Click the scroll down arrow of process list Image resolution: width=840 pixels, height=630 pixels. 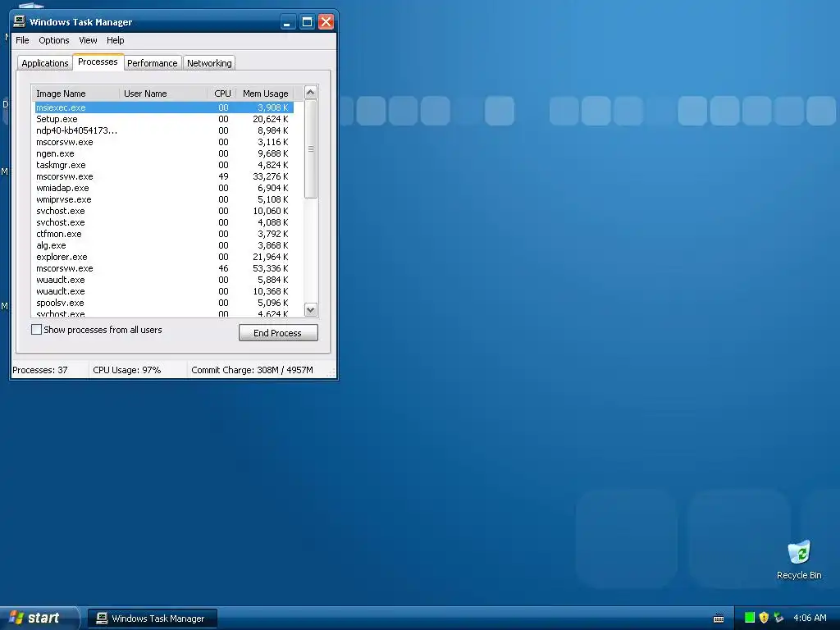311,309
